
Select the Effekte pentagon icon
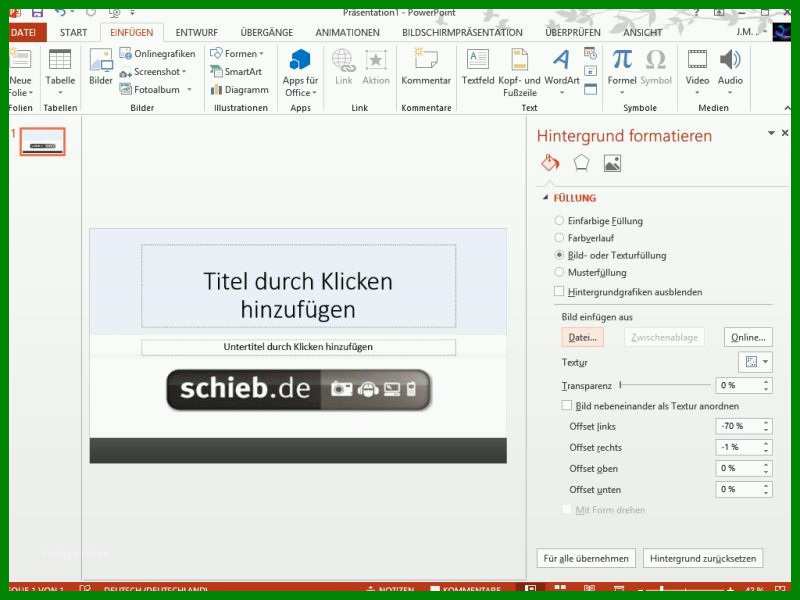(x=581, y=163)
